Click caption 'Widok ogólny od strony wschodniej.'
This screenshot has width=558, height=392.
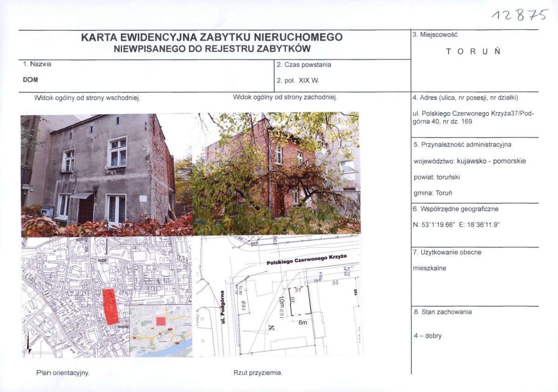pos(87,98)
